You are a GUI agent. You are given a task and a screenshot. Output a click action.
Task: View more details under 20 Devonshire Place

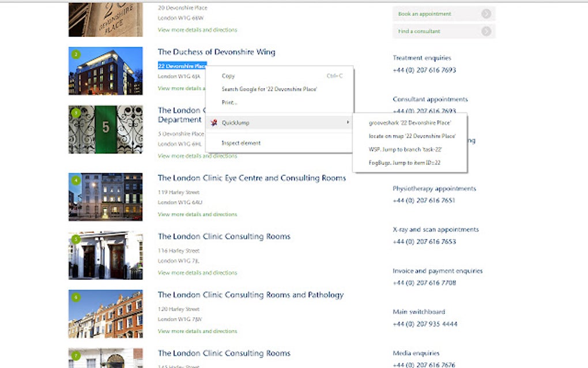[x=197, y=30]
